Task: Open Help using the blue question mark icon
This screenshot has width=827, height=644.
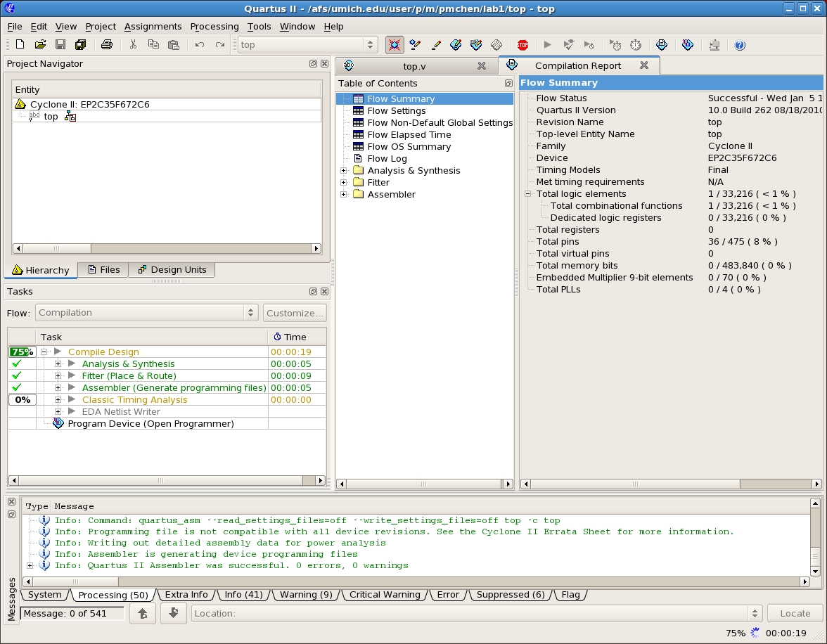Action: click(x=740, y=45)
